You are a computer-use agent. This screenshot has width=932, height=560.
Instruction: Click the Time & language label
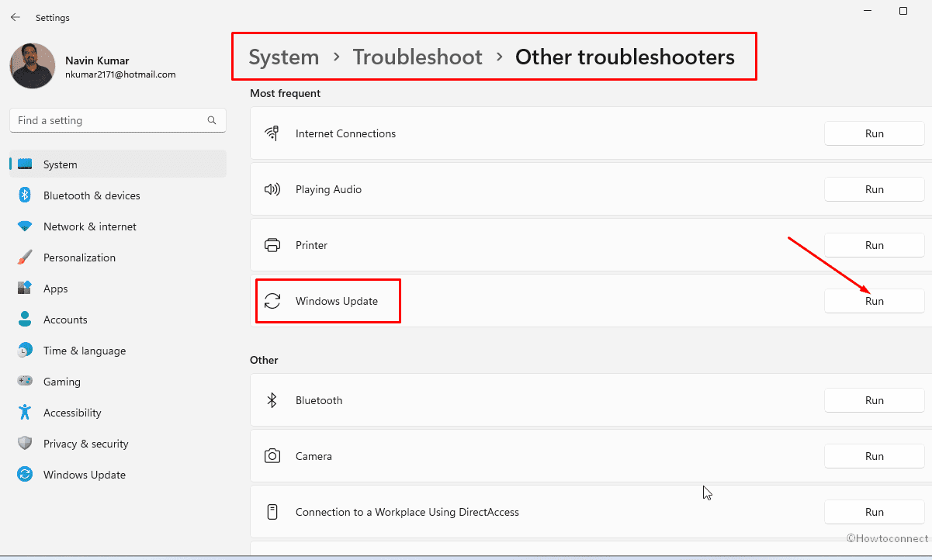point(85,351)
